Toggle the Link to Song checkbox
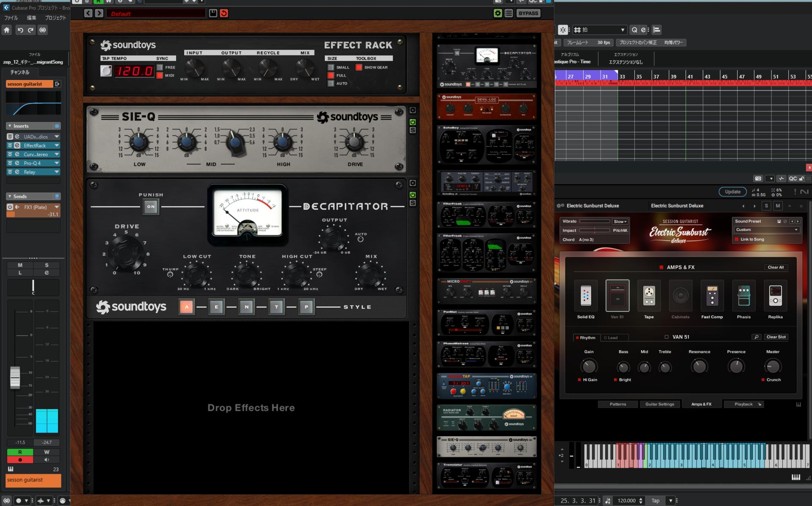Image resolution: width=812 pixels, height=506 pixels. [x=737, y=239]
